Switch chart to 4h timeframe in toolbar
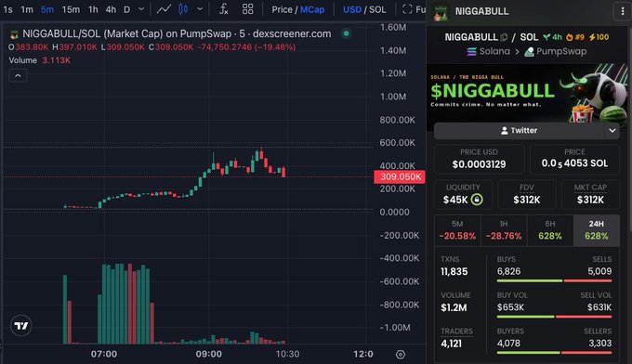Image resolution: width=632 pixels, height=364 pixels. point(111,9)
